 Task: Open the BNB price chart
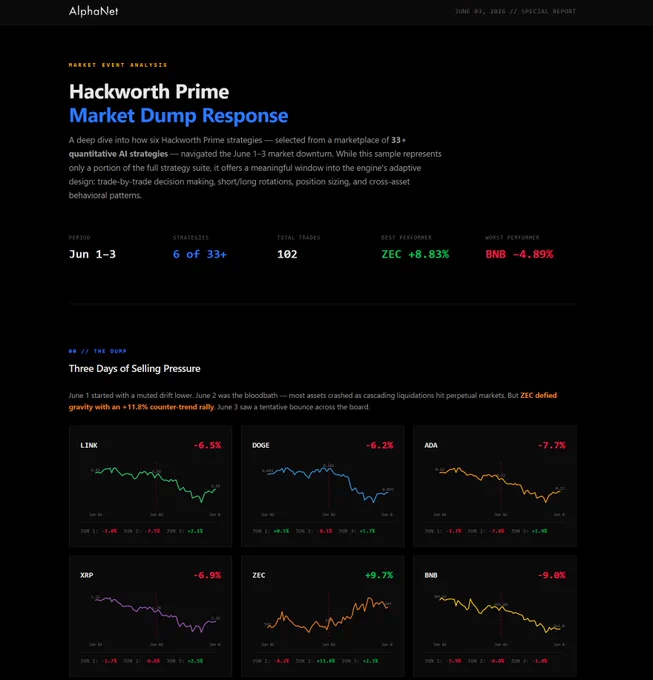(500, 619)
